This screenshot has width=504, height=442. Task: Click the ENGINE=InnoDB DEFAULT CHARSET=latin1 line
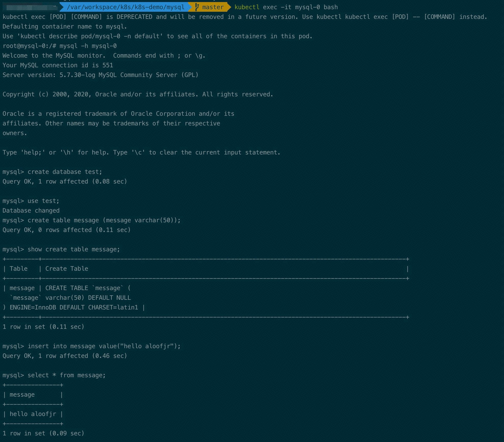[x=74, y=307]
